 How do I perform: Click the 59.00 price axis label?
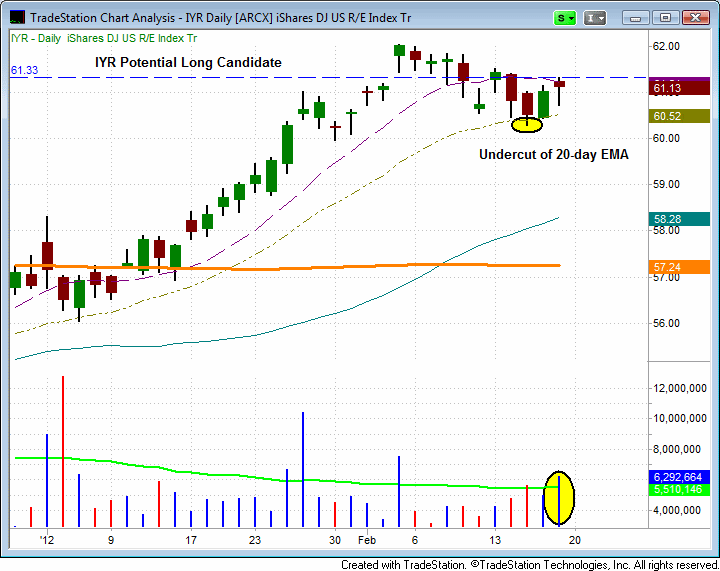coord(666,184)
